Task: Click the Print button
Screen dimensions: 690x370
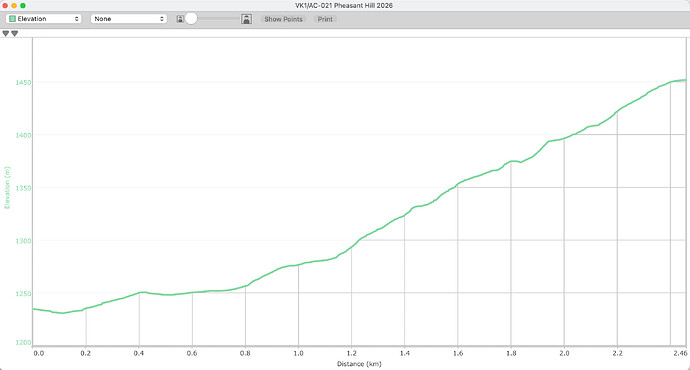Action: point(325,19)
